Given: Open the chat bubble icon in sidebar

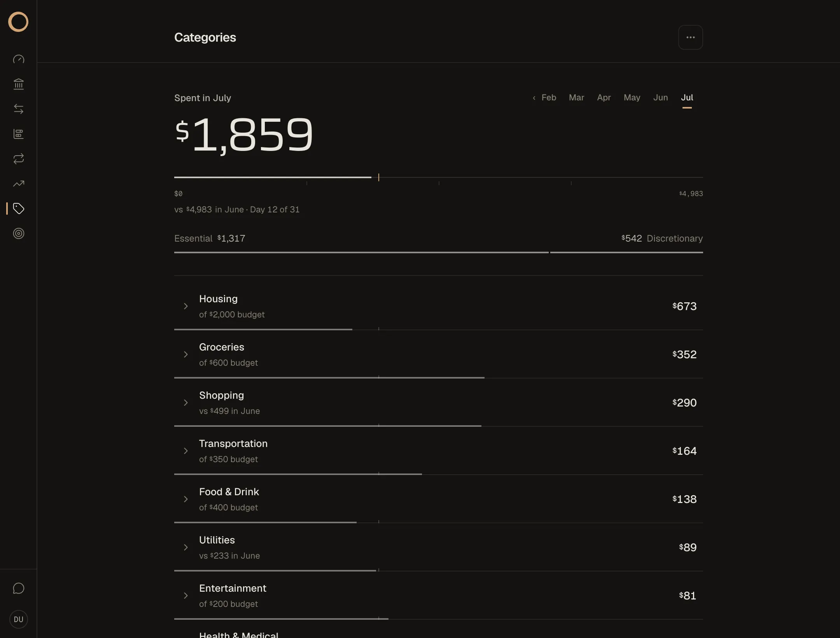Looking at the screenshot, I should [x=19, y=588].
